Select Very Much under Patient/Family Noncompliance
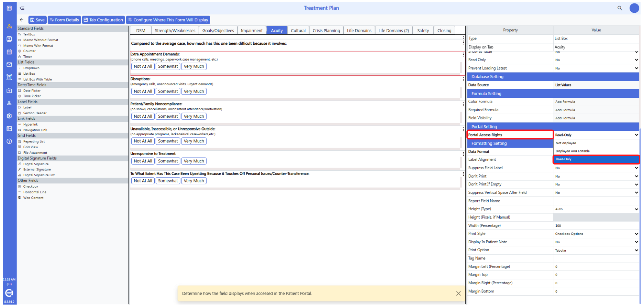644x308 pixels. click(194, 116)
